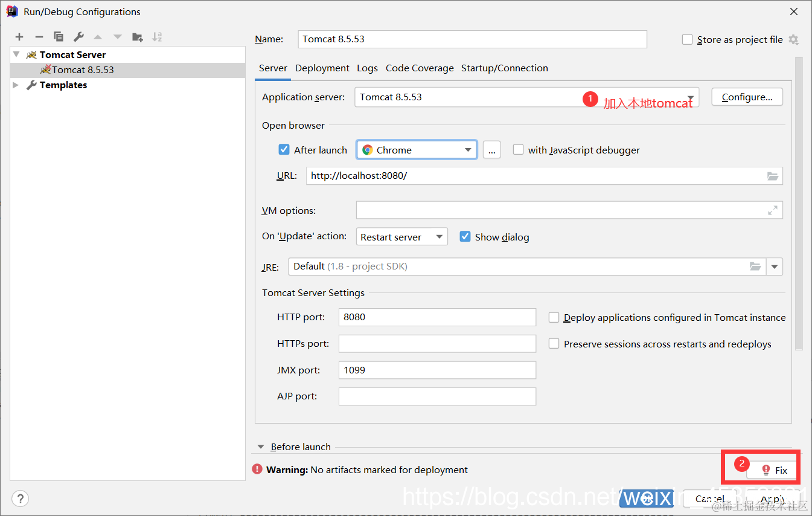Click HTTP port field

pyautogui.click(x=437, y=317)
